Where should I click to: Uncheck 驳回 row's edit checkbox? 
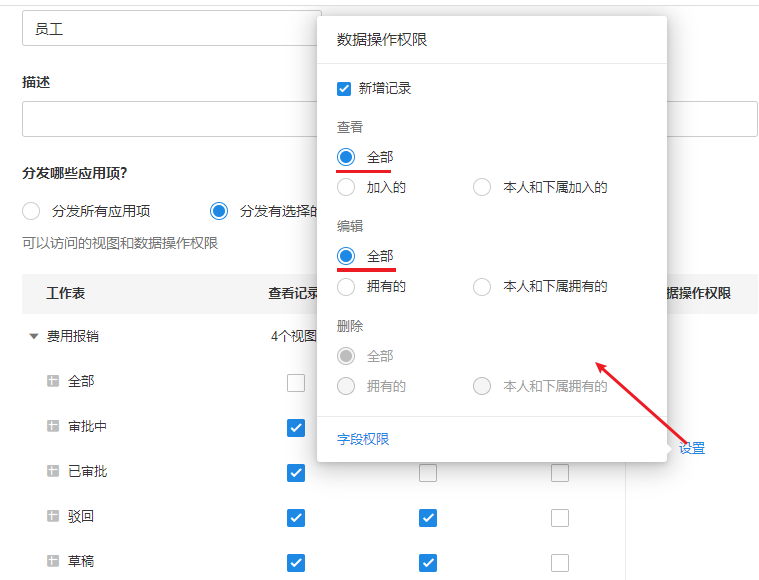pos(428,517)
